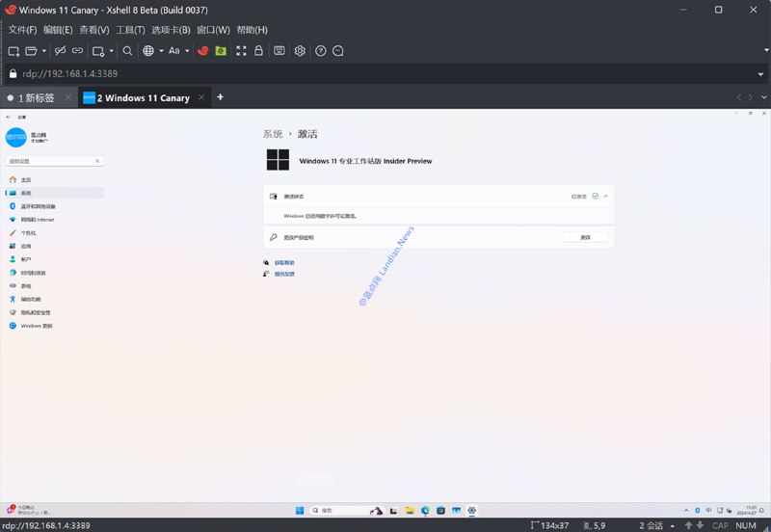The image size is (771, 532).
Task: Add a new tab with plus button
Action: click(x=221, y=97)
